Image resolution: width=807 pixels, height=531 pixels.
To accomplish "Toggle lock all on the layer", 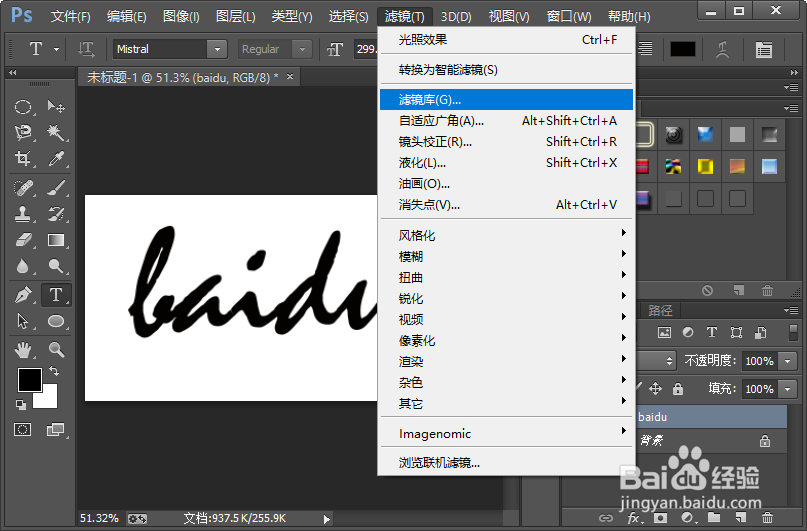I will [678, 388].
